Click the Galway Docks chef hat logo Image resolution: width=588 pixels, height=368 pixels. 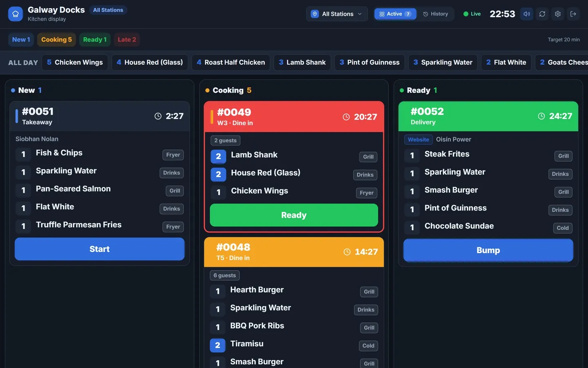click(16, 14)
